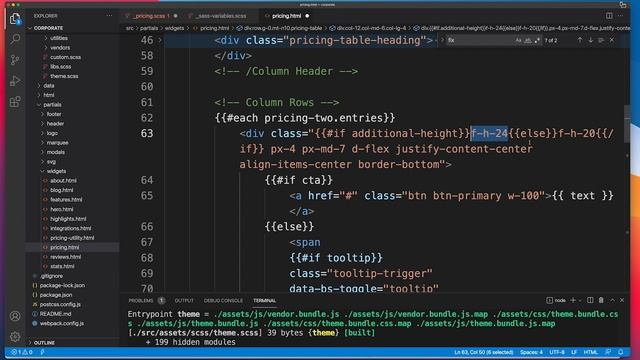The width and height of the screenshot is (640, 360).
Task: Open feedback icon in status bar
Action: pos(608,352)
